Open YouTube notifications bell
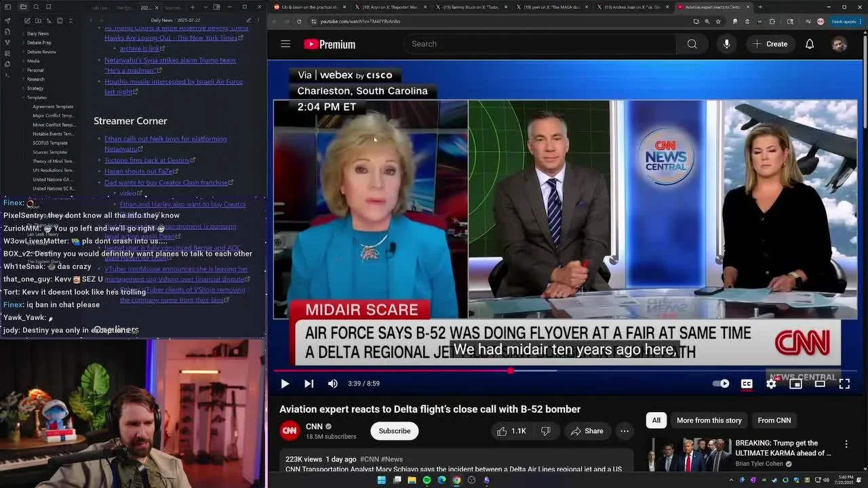The width and height of the screenshot is (868, 488). pyautogui.click(x=810, y=44)
